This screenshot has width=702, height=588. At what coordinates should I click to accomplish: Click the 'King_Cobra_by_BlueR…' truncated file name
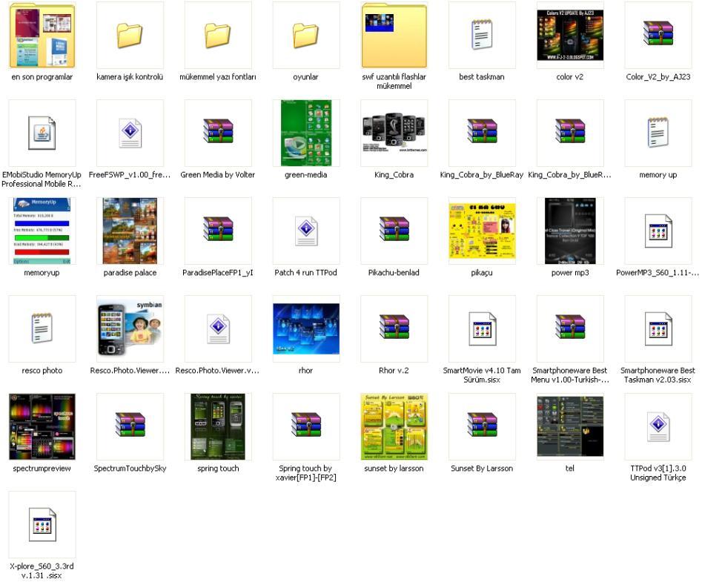pos(570,175)
